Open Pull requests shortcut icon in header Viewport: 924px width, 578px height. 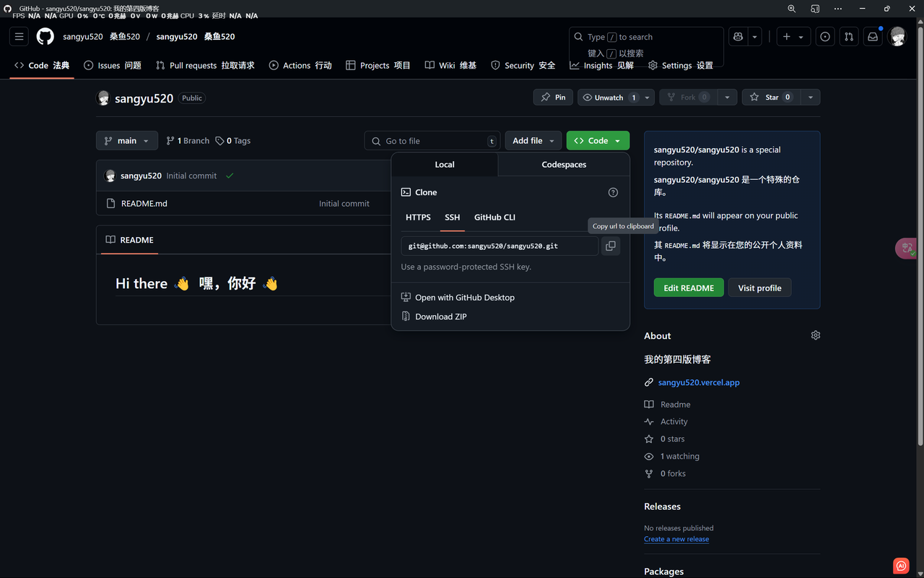(x=849, y=36)
